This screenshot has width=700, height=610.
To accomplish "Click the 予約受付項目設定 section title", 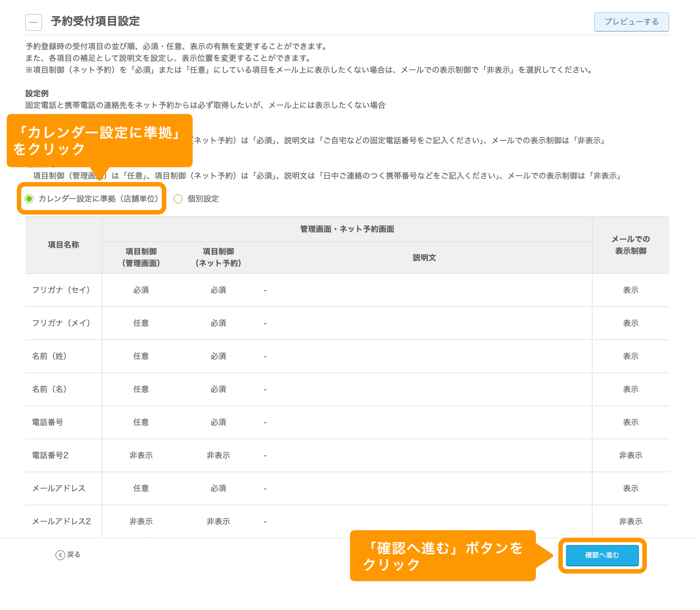I will (x=95, y=21).
